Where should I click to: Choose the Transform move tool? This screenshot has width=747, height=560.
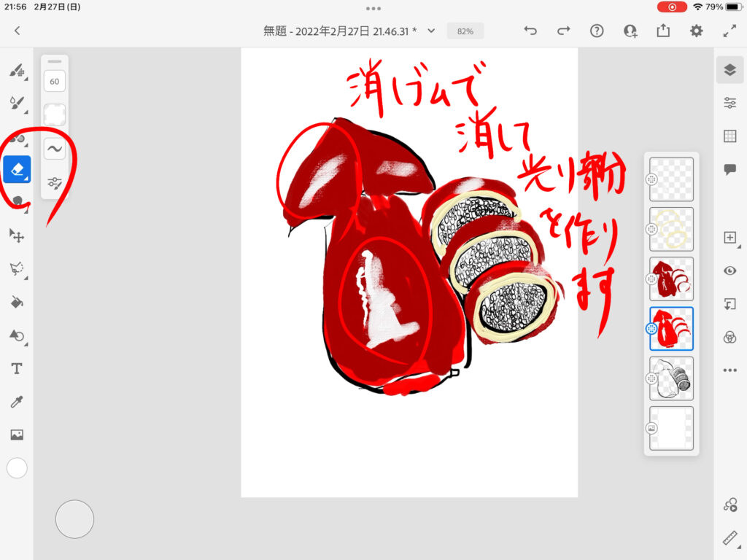click(x=17, y=236)
